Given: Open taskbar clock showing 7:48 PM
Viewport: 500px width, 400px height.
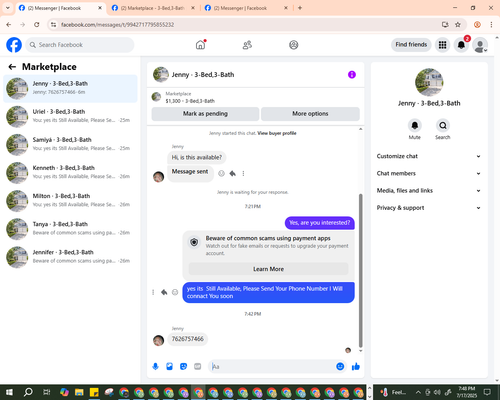Looking at the screenshot, I should [x=466, y=392].
